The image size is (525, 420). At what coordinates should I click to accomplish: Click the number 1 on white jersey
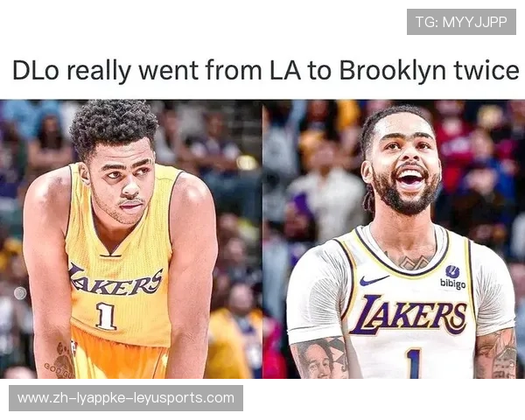tap(413, 363)
